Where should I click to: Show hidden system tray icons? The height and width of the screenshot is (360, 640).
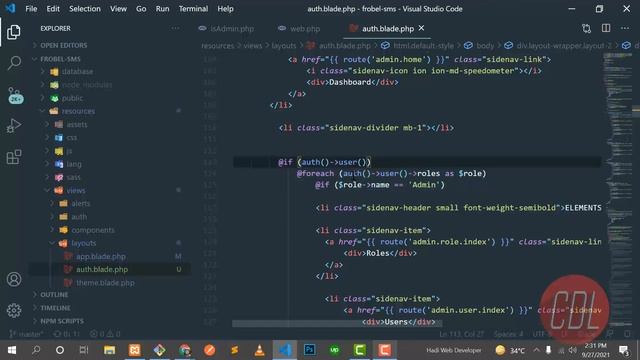pyautogui.click(x=536, y=350)
